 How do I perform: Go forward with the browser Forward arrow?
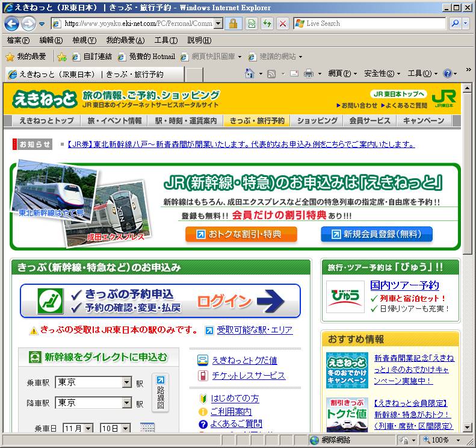pyautogui.click(x=28, y=23)
